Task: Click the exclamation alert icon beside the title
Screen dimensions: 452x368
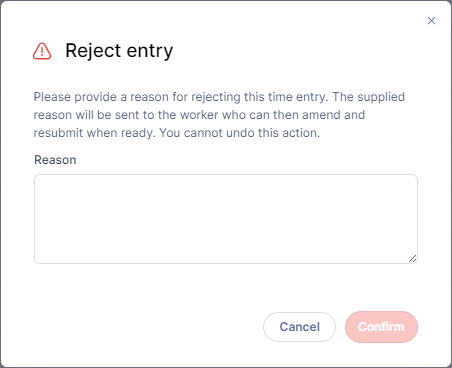Action: coord(42,51)
